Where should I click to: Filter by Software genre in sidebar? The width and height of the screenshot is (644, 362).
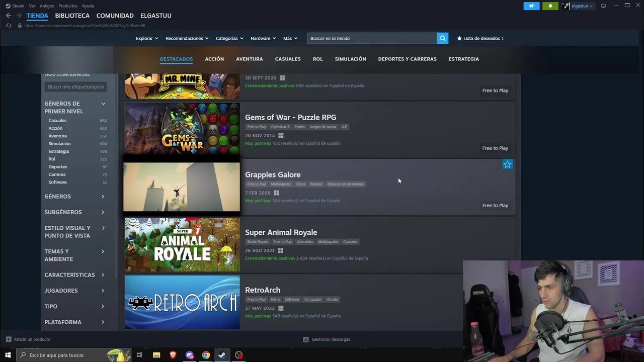click(x=57, y=182)
